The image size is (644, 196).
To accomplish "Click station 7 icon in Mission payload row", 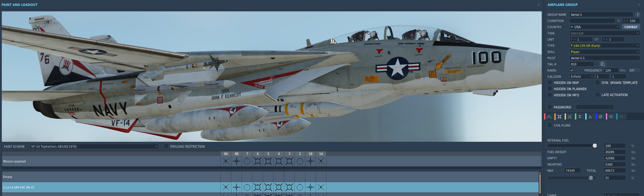I will pyautogui.click(x=247, y=161).
